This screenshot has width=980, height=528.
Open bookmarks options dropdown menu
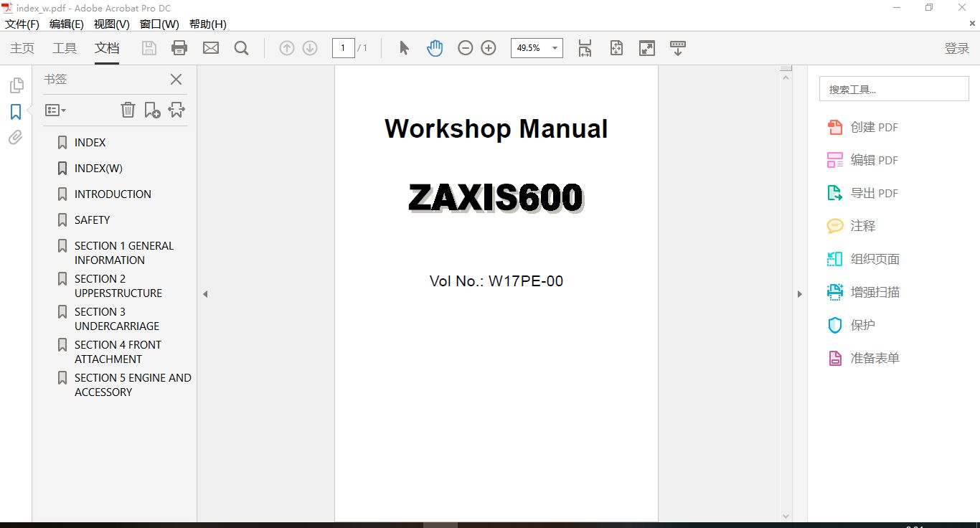(x=55, y=110)
